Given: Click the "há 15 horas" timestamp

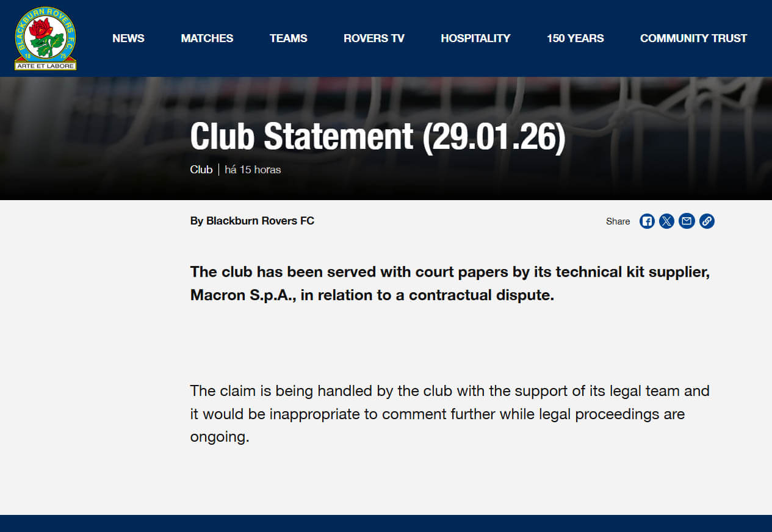Looking at the screenshot, I should click(x=253, y=170).
